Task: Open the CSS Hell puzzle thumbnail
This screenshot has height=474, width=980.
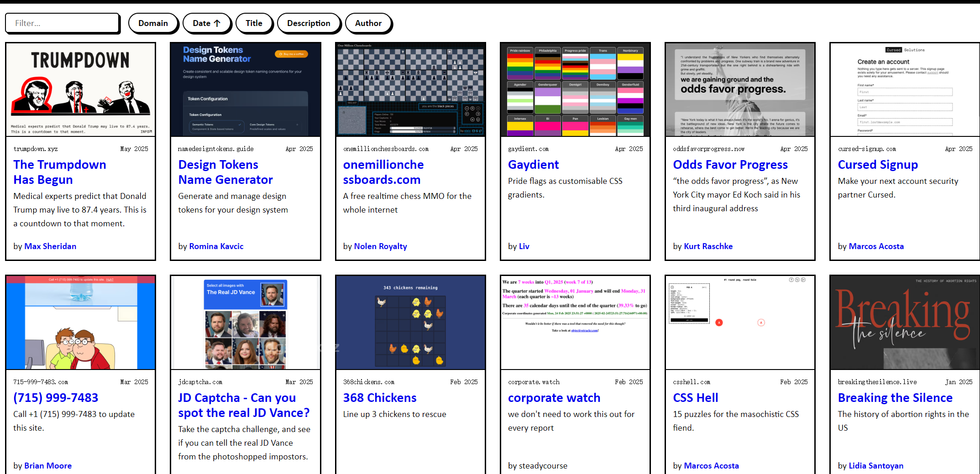Action: pyautogui.click(x=740, y=323)
